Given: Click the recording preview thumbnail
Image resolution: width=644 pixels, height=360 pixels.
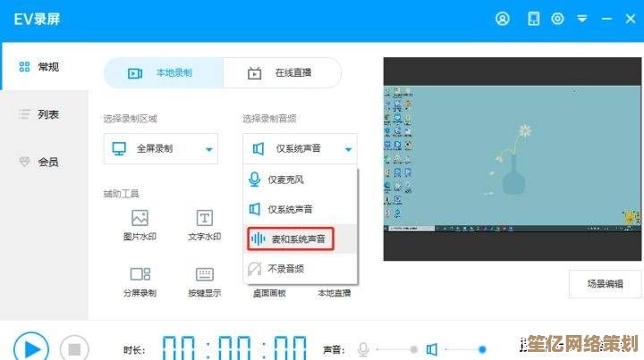Looking at the screenshot, I should point(513,159).
